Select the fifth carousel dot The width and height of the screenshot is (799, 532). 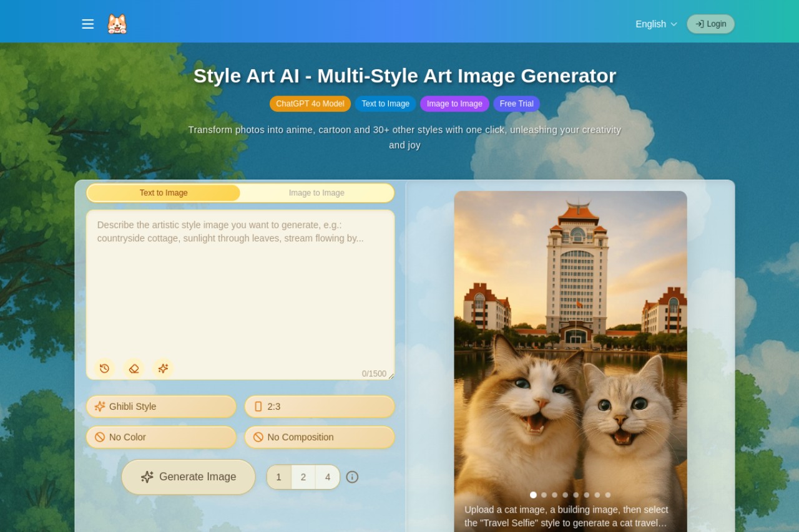tap(576, 495)
